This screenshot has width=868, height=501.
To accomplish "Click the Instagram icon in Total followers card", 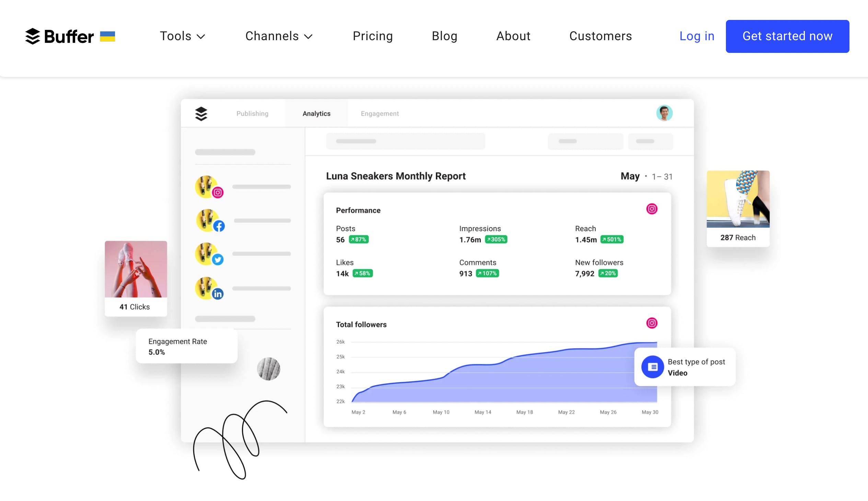I will (x=652, y=323).
